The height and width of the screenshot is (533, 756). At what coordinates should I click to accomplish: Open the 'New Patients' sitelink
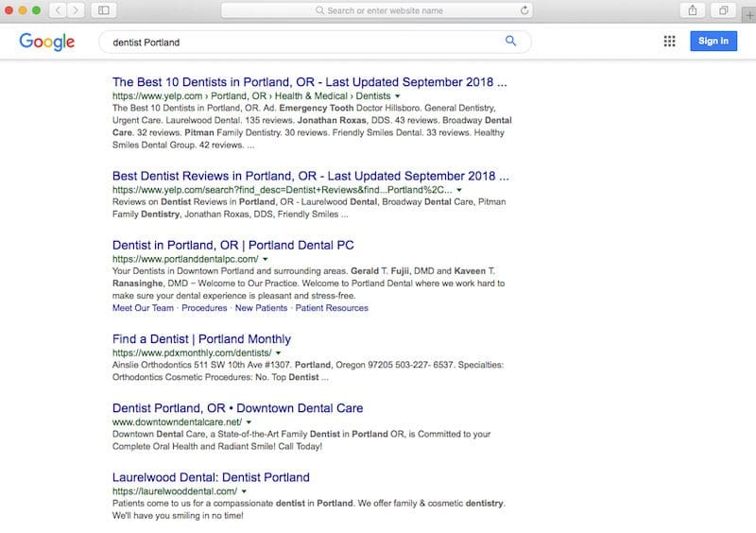(260, 308)
